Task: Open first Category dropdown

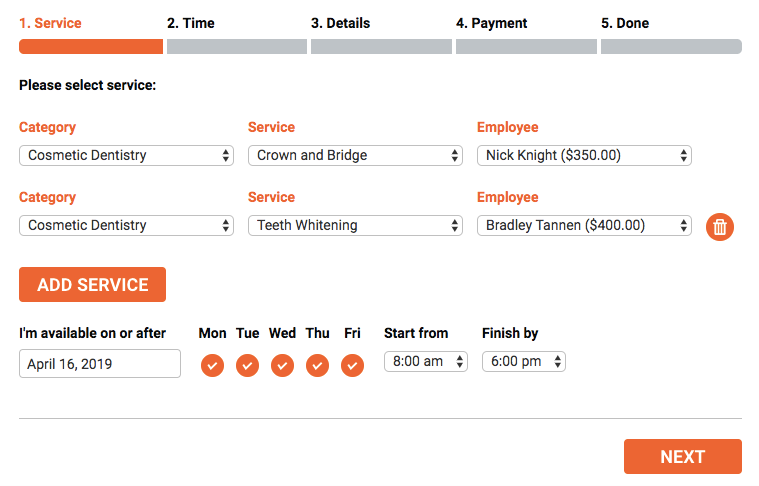Action: coord(126,156)
